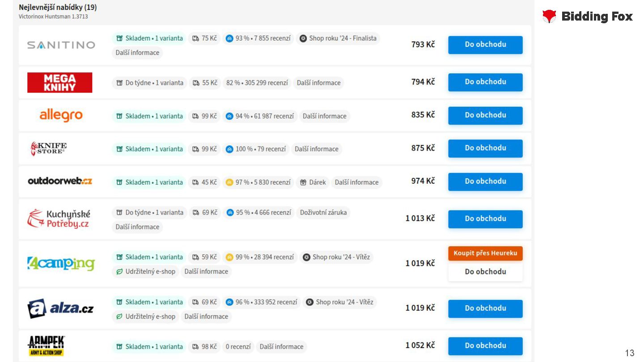Open the alza.cz logo
Viewport: 644px width, 362px height.
(60, 308)
